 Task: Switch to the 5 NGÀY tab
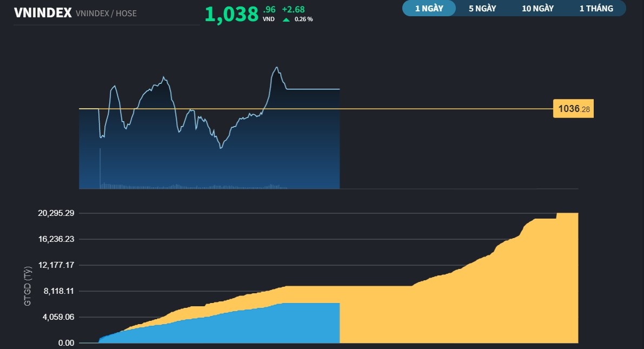click(x=482, y=9)
